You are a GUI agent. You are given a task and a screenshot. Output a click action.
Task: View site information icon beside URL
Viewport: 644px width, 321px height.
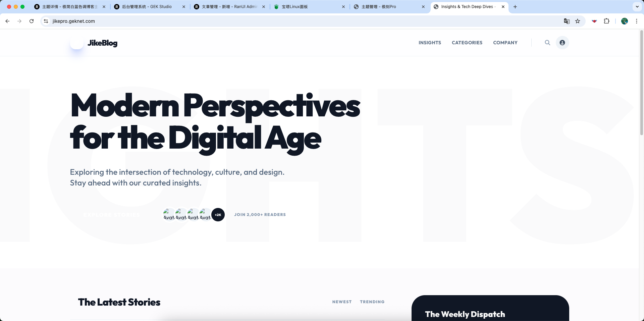point(46,21)
